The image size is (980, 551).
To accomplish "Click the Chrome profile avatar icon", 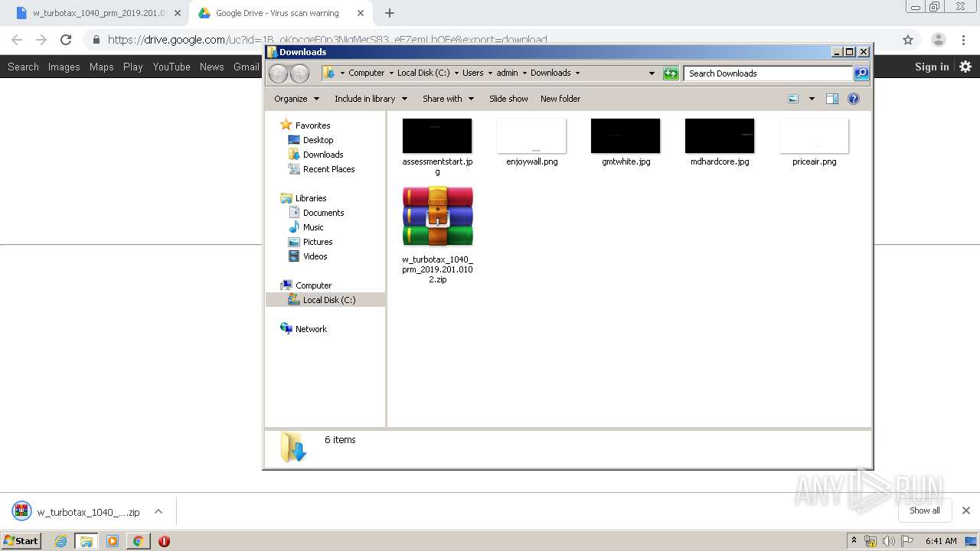I will pos(938,40).
